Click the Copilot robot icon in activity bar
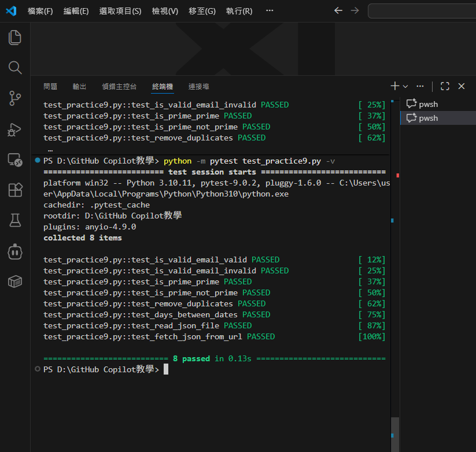Viewport: 476px width, 452px height. (x=15, y=251)
